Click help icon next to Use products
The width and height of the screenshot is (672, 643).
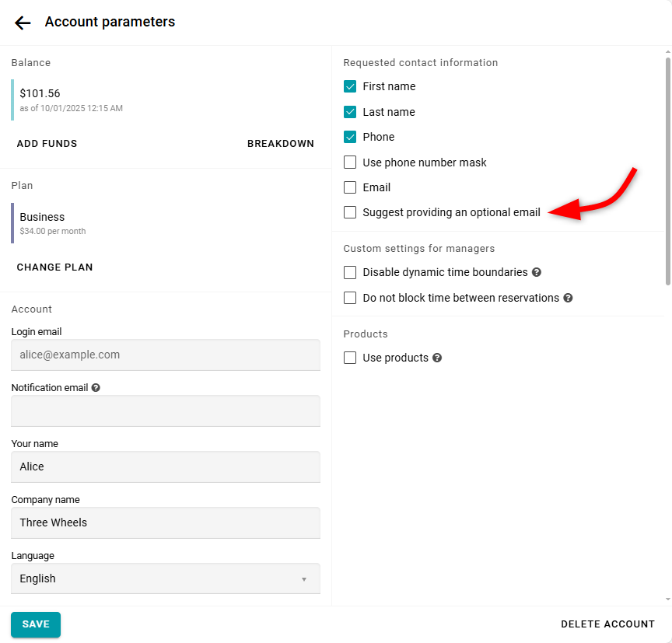437,358
